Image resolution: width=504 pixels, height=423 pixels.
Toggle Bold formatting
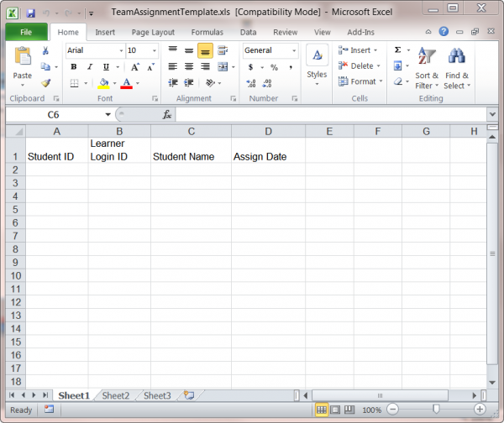click(74, 67)
